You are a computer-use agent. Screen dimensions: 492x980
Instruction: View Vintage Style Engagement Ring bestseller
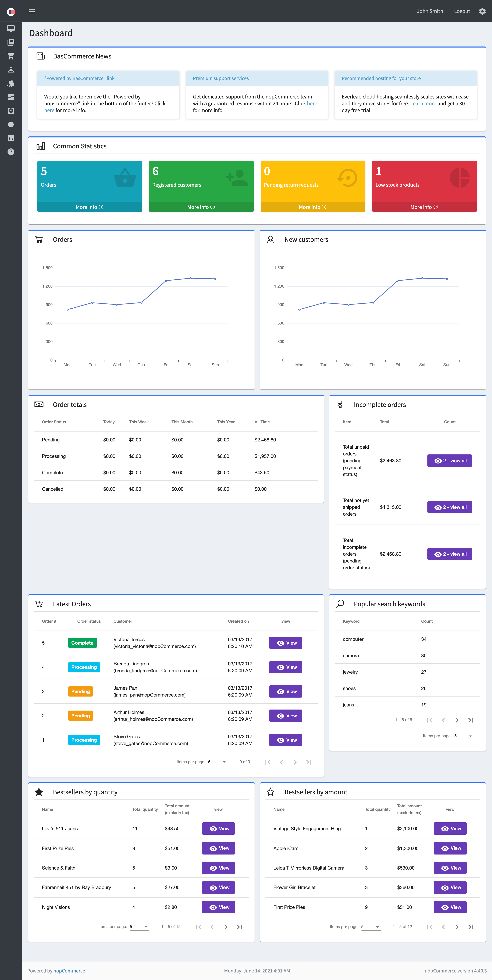[x=450, y=829]
